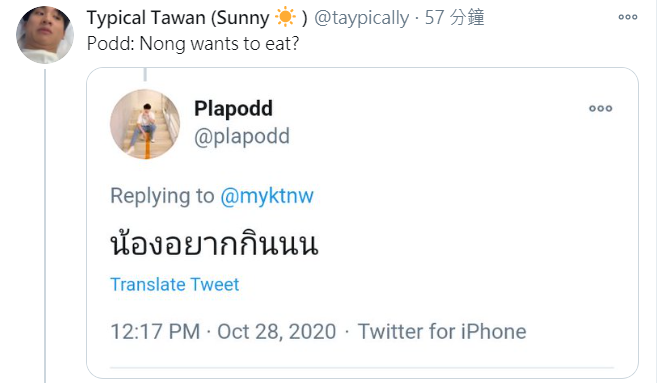Open the more options menu for Typical Tawan's tweet

pyautogui.click(x=628, y=17)
